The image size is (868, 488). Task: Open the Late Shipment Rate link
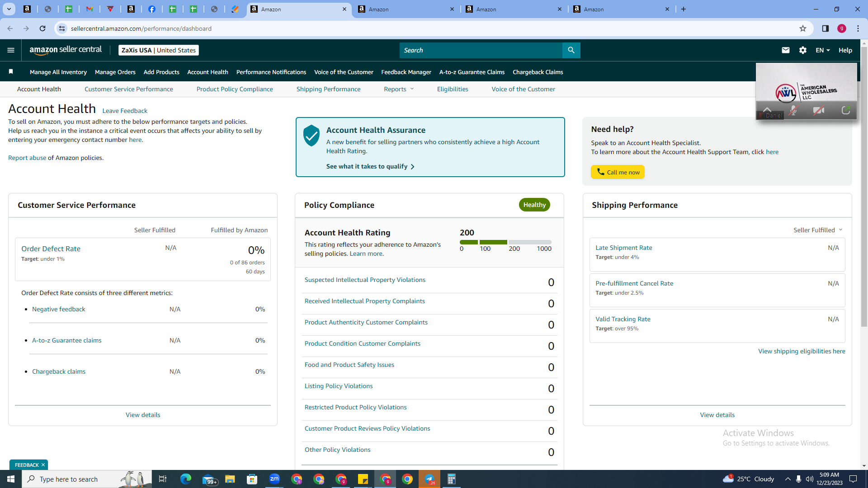[x=623, y=248]
